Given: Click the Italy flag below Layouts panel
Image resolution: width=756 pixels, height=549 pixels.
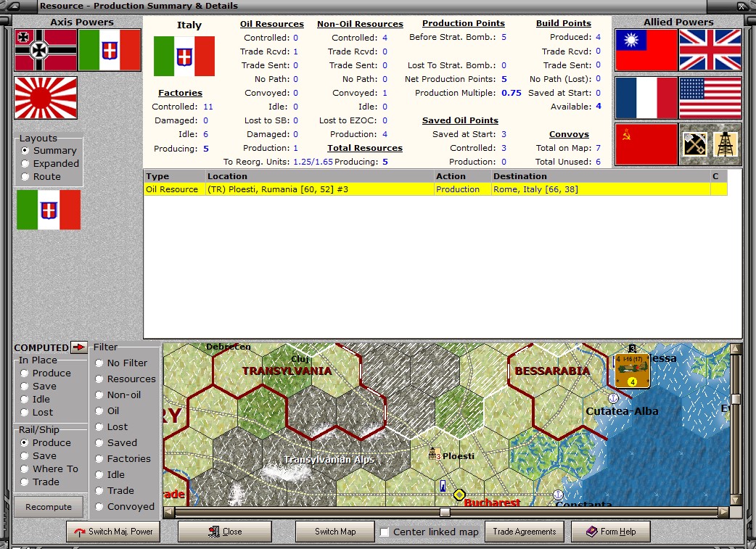Looking at the screenshot, I should 49,210.
